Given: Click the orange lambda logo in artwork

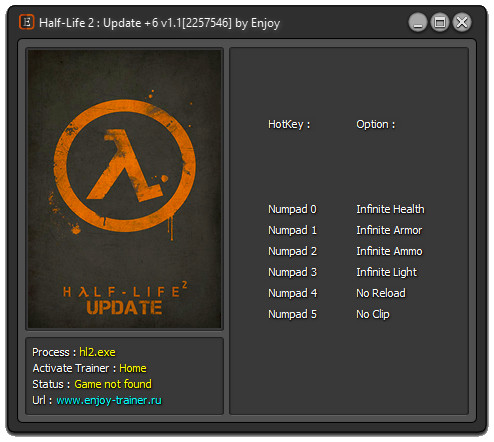Looking at the screenshot, I should pos(124,166).
